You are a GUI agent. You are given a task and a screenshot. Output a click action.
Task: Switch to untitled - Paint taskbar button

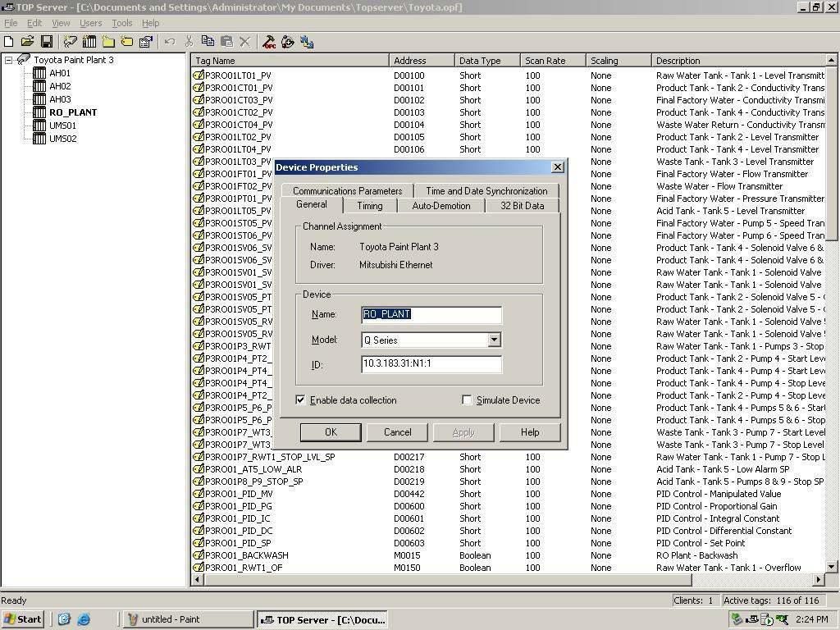189,619
